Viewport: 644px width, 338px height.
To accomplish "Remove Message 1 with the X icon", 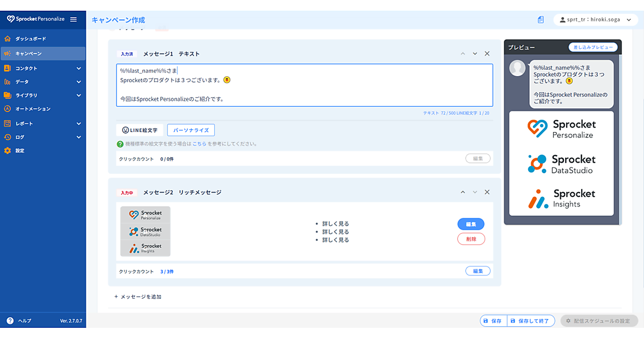I will (x=487, y=54).
